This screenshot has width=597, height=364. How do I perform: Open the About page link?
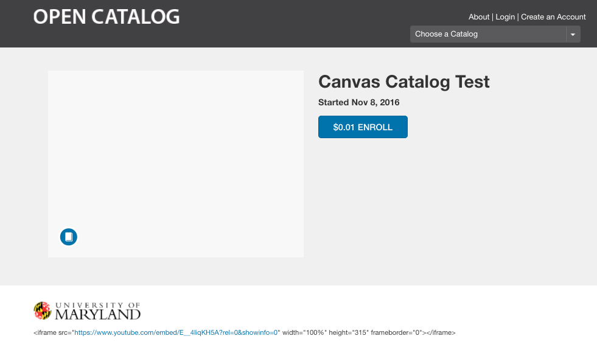click(x=479, y=17)
